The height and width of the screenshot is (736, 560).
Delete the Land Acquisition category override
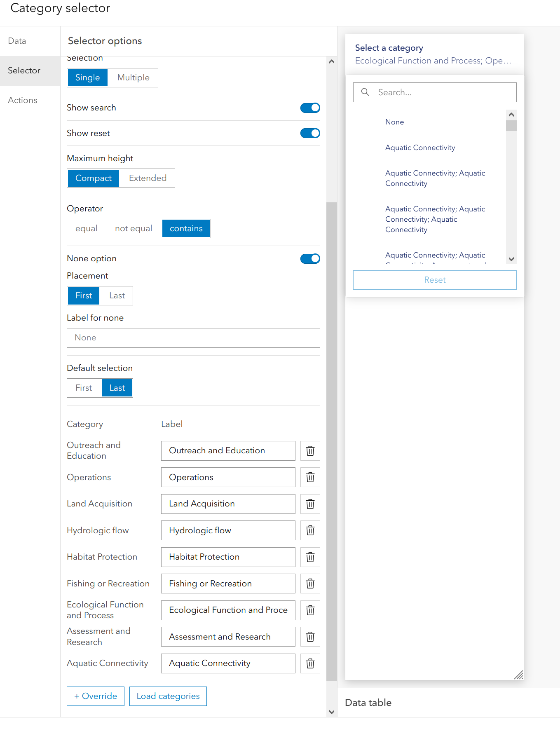point(310,504)
